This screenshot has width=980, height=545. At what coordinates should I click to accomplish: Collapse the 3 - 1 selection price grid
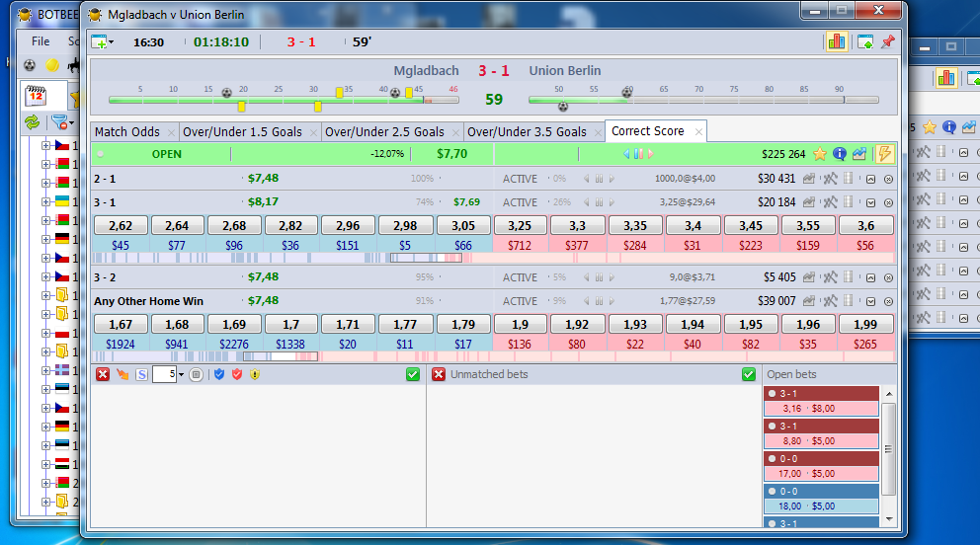(870, 202)
